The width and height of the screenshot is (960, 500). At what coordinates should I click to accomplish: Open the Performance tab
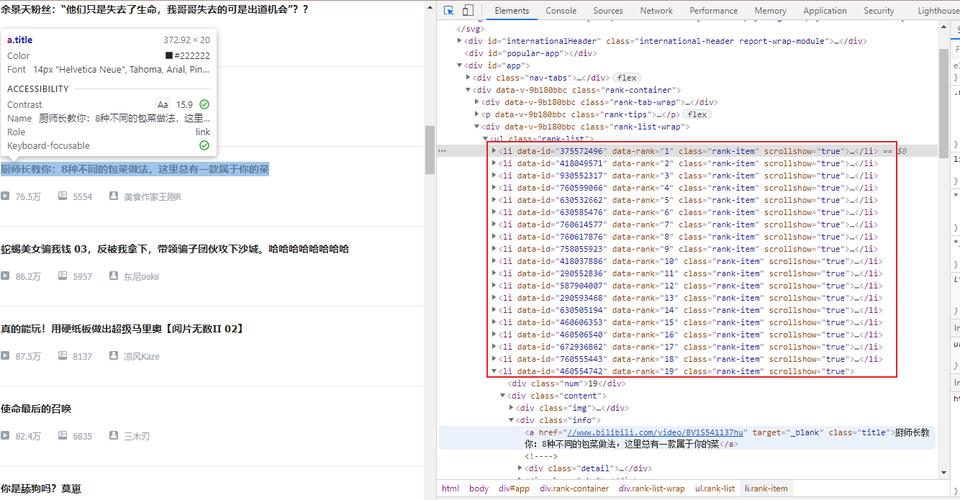click(713, 10)
